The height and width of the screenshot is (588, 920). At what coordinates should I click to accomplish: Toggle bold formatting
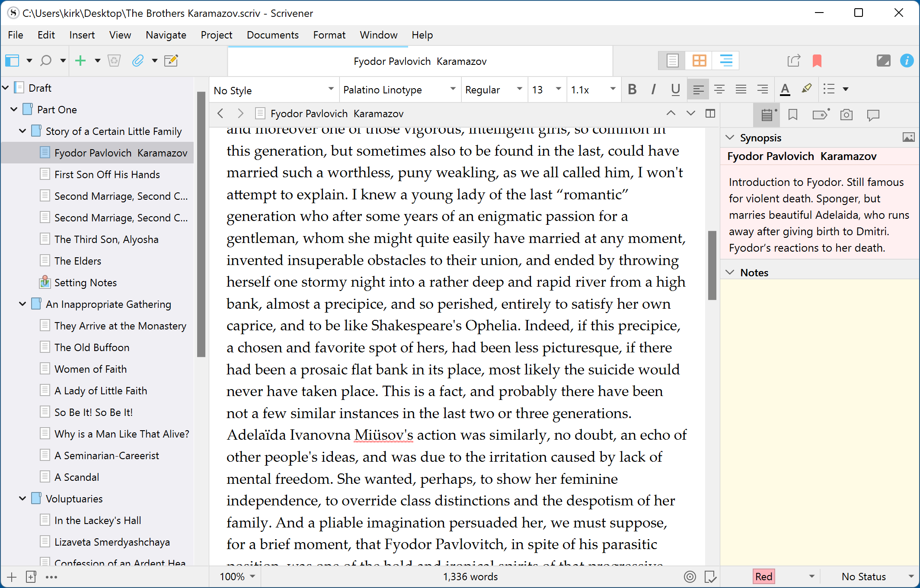pyautogui.click(x=632, y=89)
